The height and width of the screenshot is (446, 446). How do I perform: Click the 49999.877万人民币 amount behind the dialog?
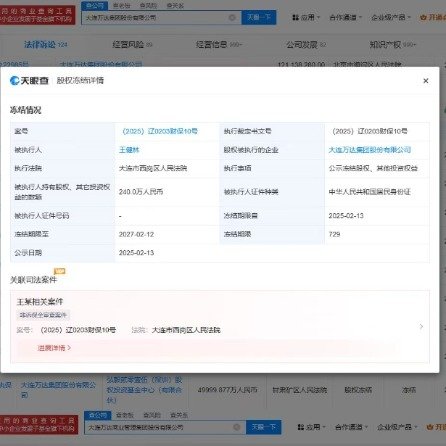point(227,389)
